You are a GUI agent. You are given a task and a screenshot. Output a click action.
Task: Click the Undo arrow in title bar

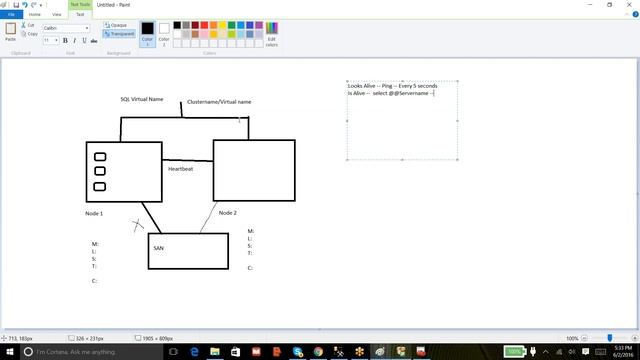[25, 5]
